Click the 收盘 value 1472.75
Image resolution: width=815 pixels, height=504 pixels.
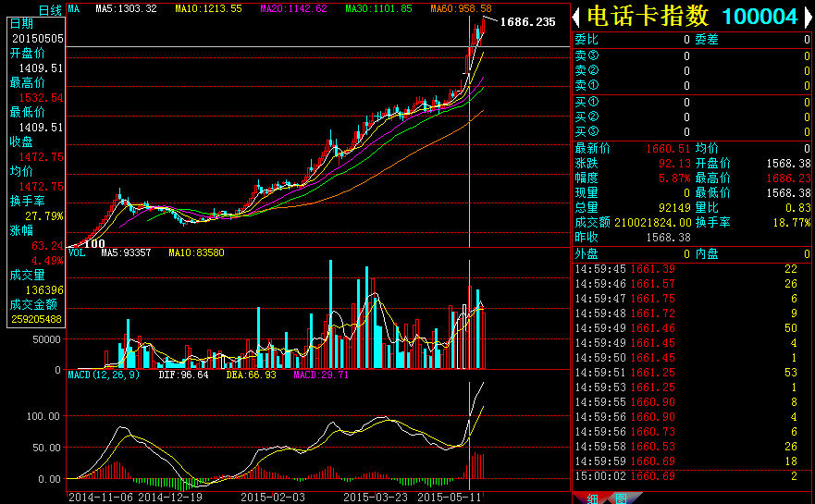pos(41,157)
